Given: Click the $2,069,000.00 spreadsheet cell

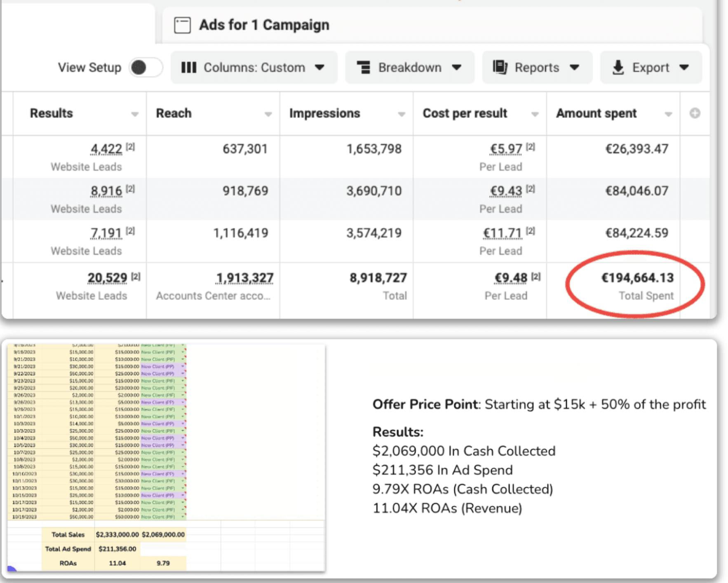Looking at the screenshot, I should click(x=163, y=535).
